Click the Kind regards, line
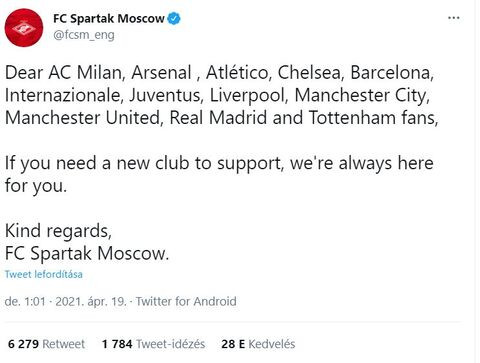The width and height of the screenshot is (480, 363). click(58, 231)
